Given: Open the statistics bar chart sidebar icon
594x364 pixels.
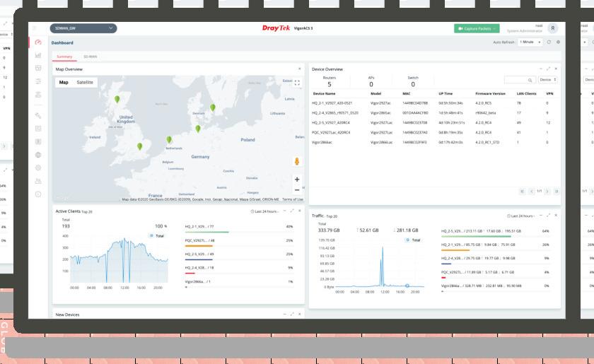Looking at the screenshot, I should (x=38, y=55).
